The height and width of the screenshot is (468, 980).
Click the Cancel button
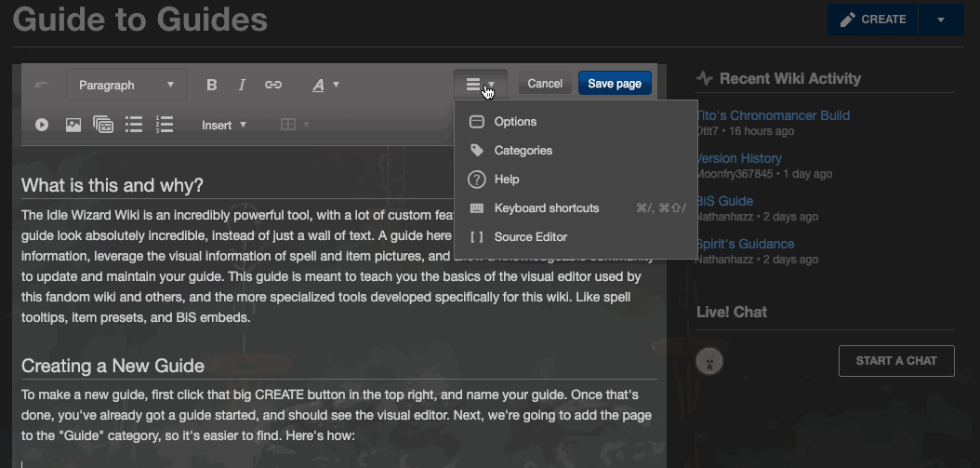click(545, 83)
